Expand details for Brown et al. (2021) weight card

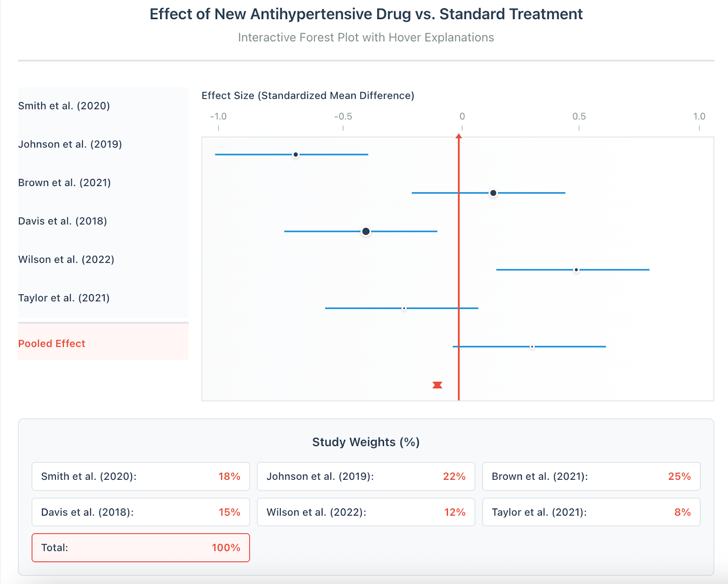coord(590,477)
